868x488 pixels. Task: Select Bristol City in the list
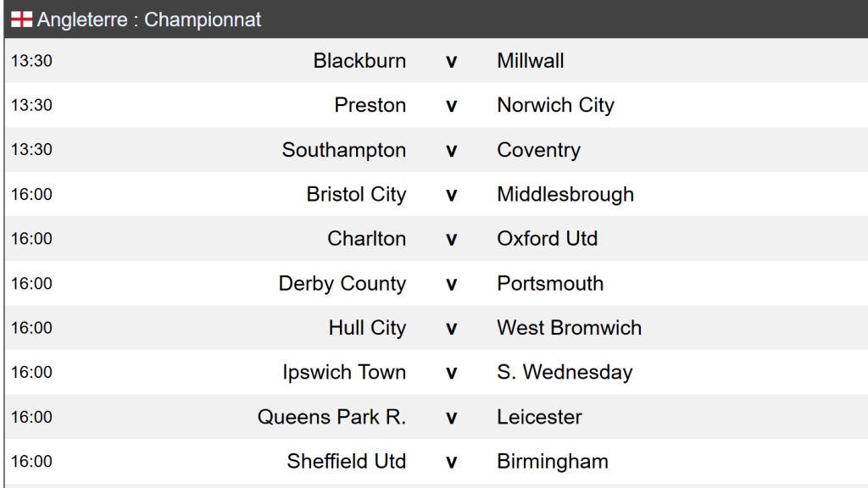point(356,194)
